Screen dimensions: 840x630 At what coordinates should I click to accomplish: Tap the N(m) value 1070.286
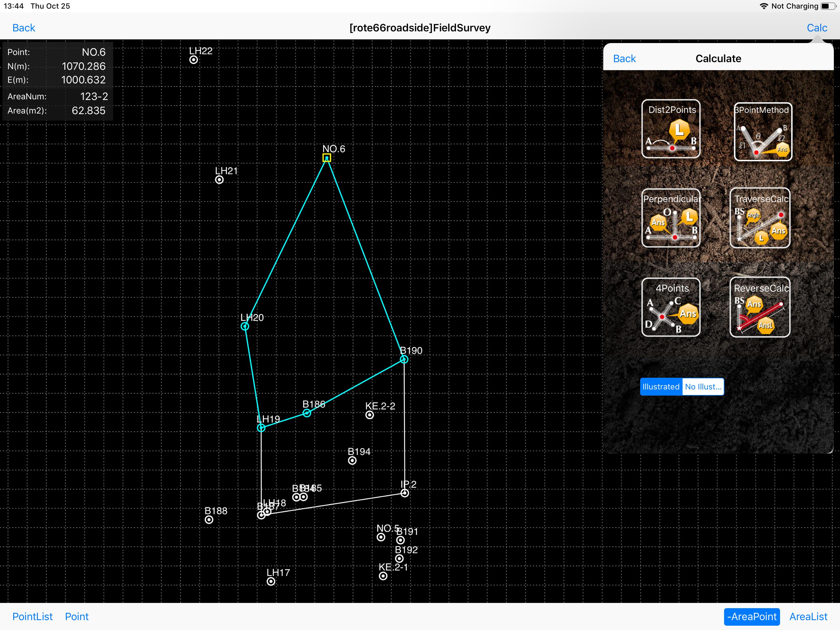point(84,66)
